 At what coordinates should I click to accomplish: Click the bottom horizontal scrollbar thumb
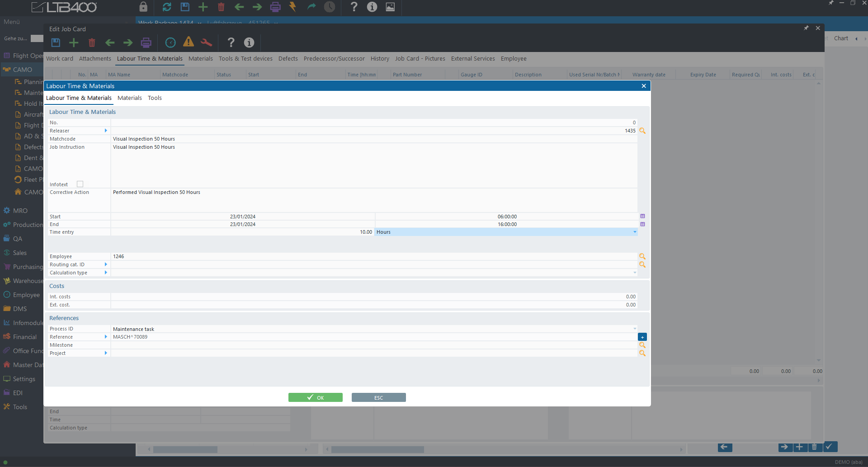377,449
